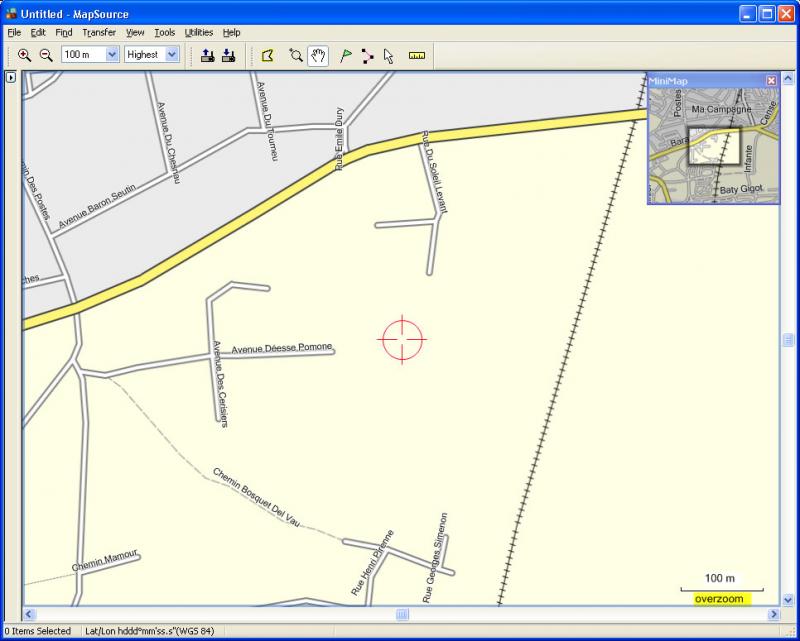The image size is (800, 641).
Task: Click the Zoom Out magnifier icon
Action: 46,55
